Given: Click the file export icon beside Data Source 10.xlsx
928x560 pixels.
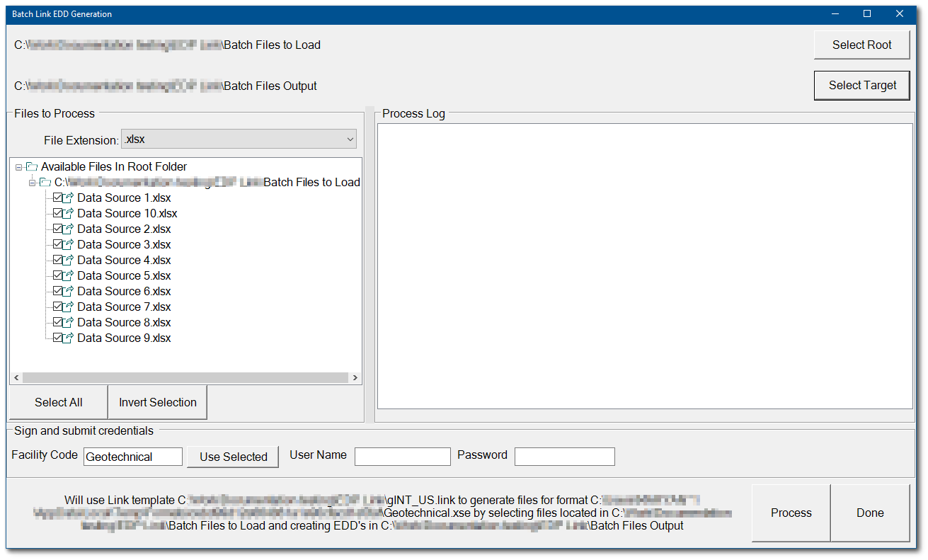Looking at the screenshot, I should pyautogui.click(x=68, y=213).
